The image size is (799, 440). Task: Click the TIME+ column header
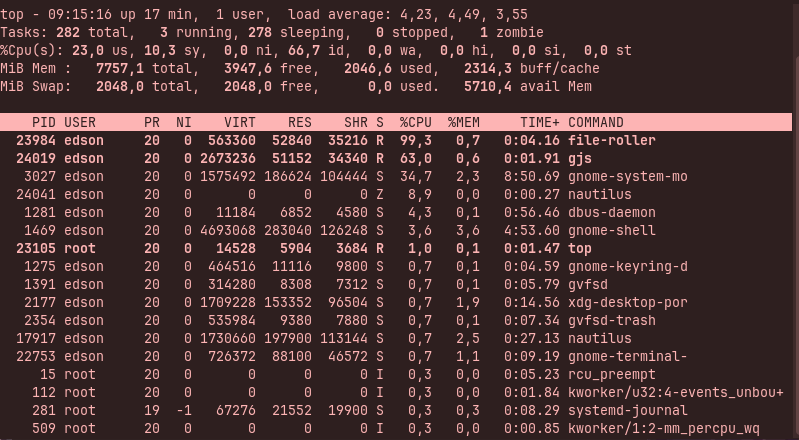540,122
